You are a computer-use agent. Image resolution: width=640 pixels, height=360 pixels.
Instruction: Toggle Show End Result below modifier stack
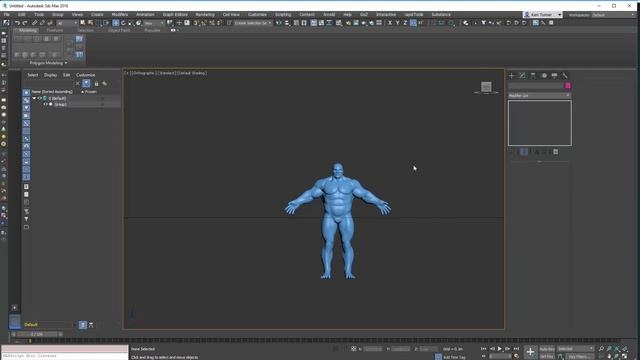524,152
